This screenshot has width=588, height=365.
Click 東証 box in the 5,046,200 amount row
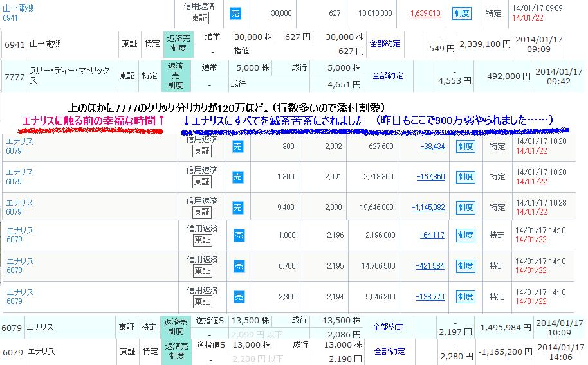pos(203,301)
